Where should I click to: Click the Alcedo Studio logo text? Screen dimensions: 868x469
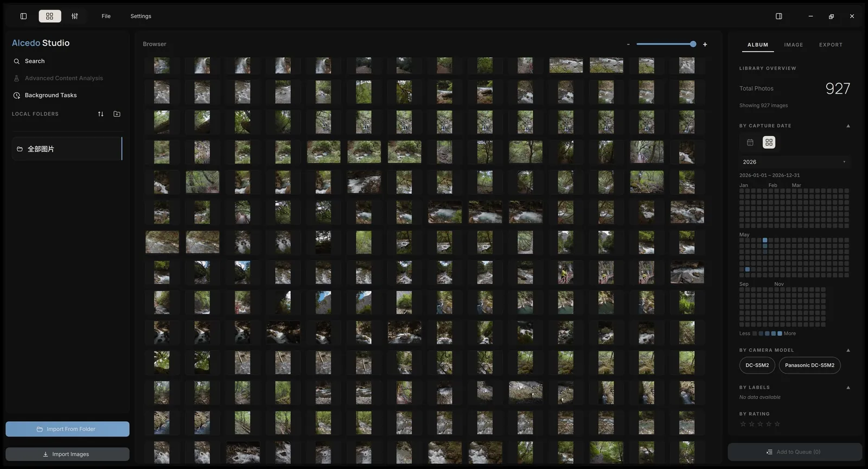[41, 43]
